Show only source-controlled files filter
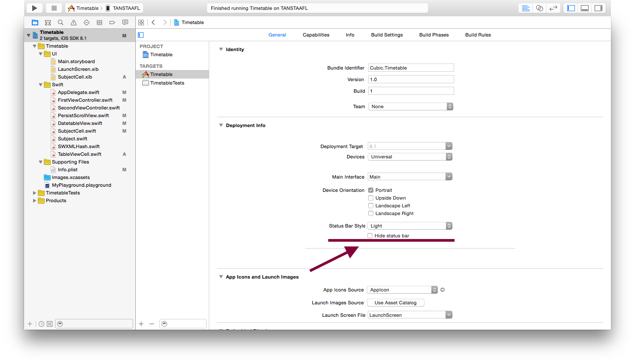The height and width of the screenshot is (364, 635). (x=49, y=324)
